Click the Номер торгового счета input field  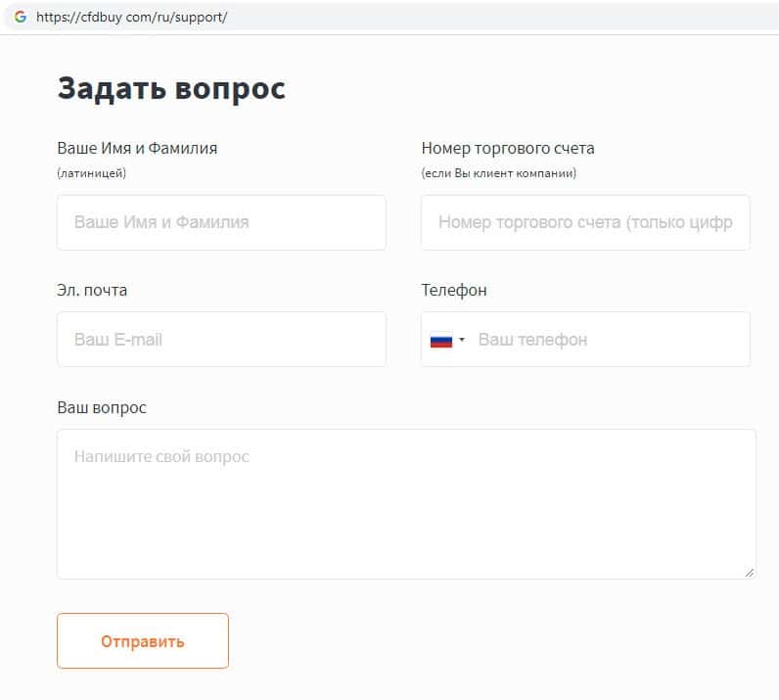point(585,222)
